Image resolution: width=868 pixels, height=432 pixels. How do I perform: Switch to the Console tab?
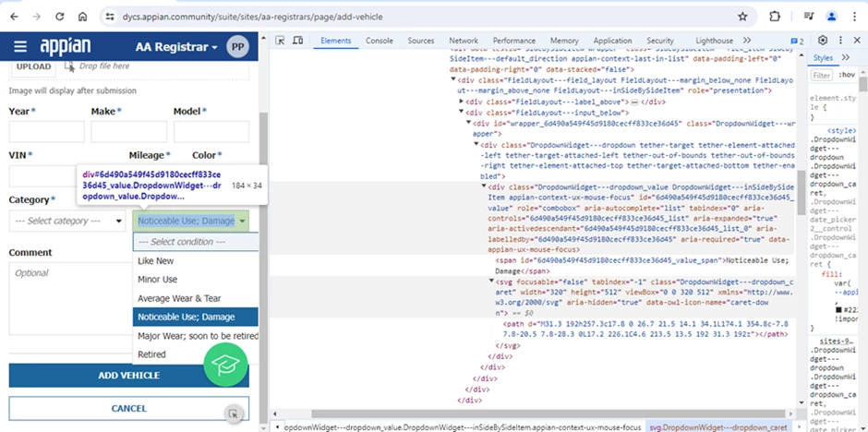tap(380, 41)
